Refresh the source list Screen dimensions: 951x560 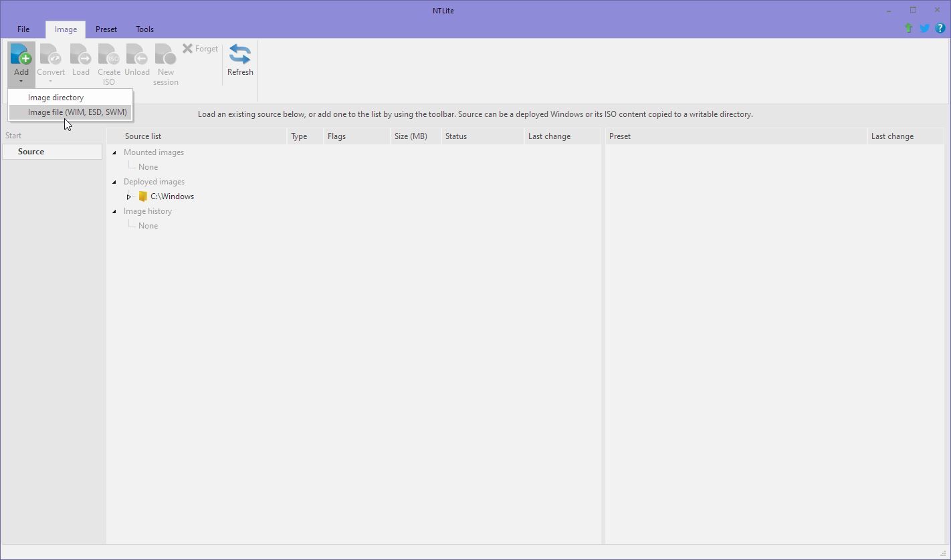tap(240, 60)
